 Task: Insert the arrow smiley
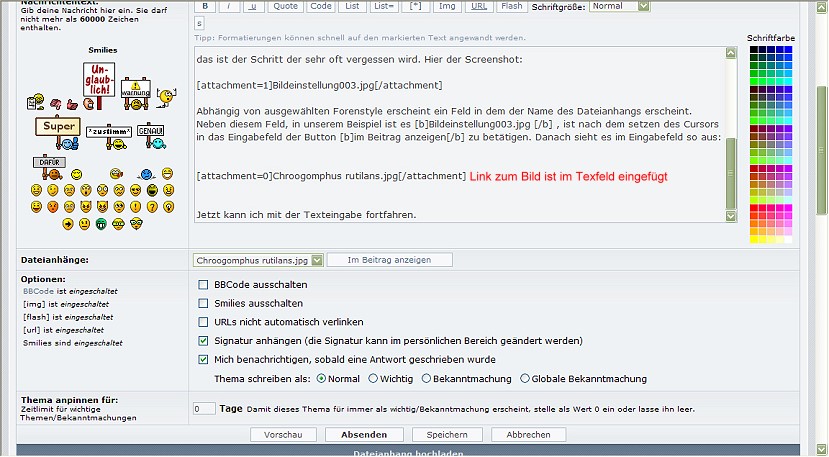point(68,224)
